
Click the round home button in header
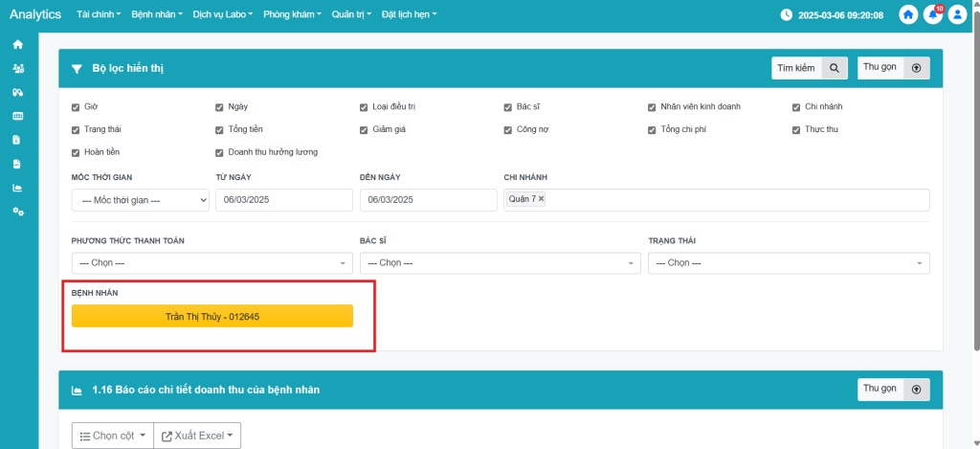[908, 15]
